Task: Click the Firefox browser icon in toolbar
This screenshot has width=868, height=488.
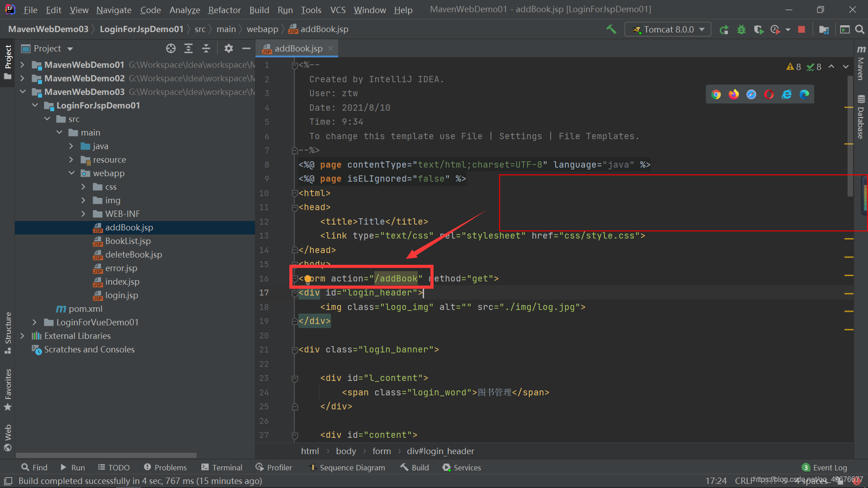Action: pyautogui.click(x=735, y=94)
